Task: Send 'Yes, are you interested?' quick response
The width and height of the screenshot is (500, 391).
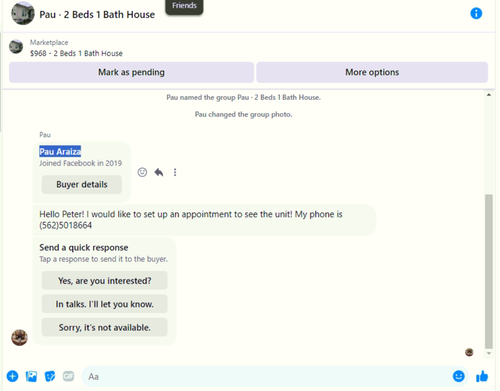Action: coord(104,281)
